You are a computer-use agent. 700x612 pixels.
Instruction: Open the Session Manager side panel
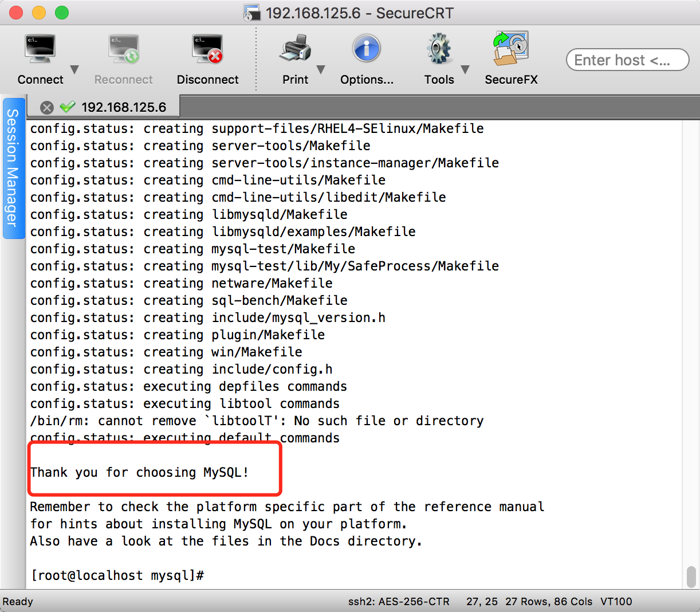point(13,168)
